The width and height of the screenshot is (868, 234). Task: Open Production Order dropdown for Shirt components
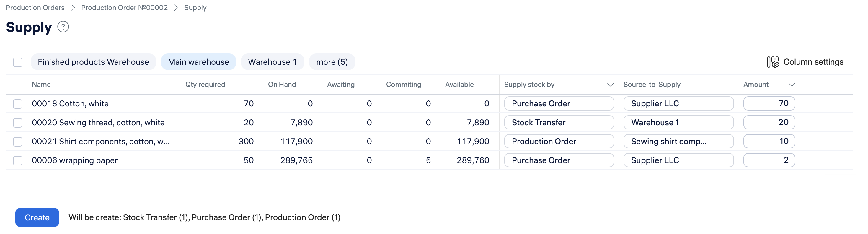559,141
